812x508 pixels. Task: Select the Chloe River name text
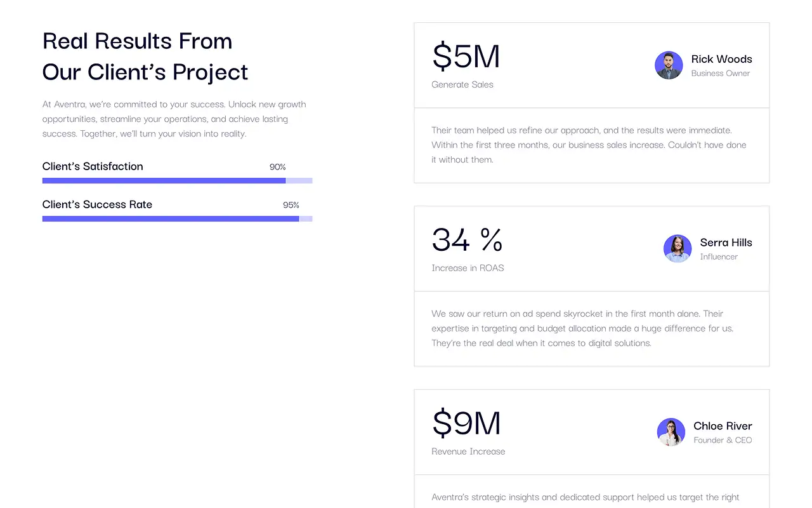coord(723,426)
